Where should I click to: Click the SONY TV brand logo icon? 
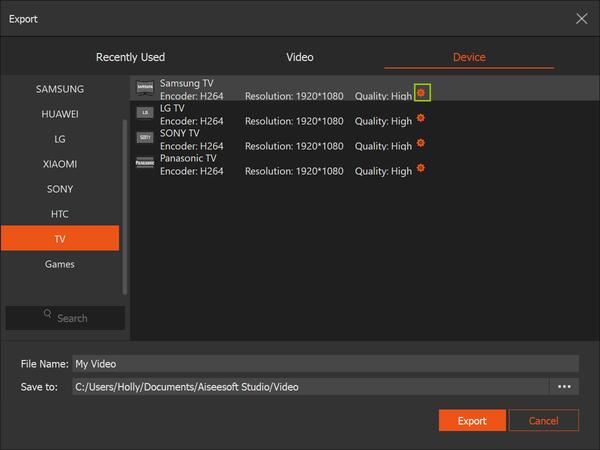point(145,138)
